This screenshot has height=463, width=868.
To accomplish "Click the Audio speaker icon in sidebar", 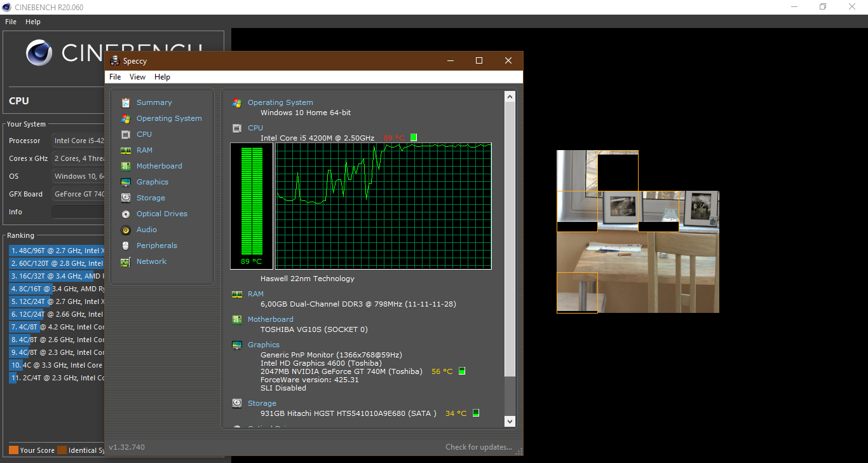I will [126, 230].
